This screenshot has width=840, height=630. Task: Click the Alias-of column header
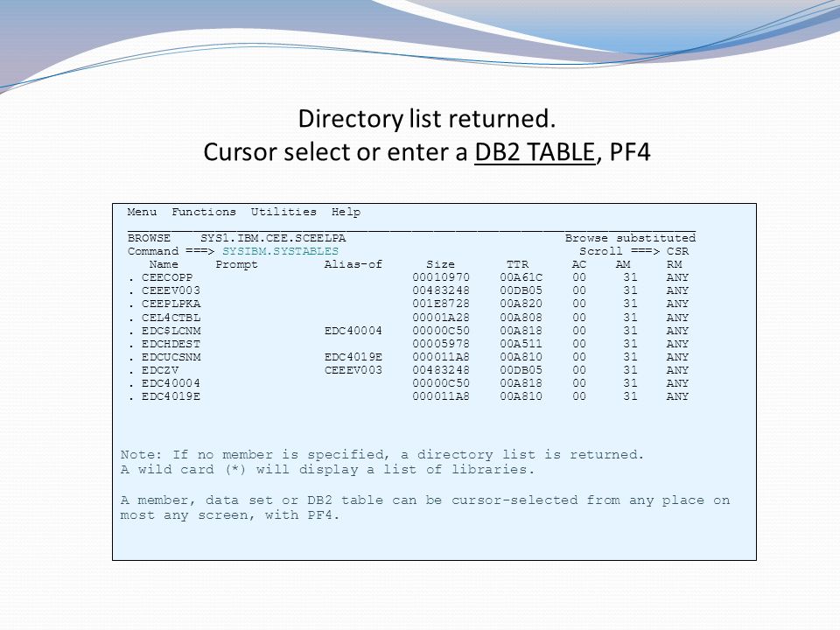coord(353,264)
